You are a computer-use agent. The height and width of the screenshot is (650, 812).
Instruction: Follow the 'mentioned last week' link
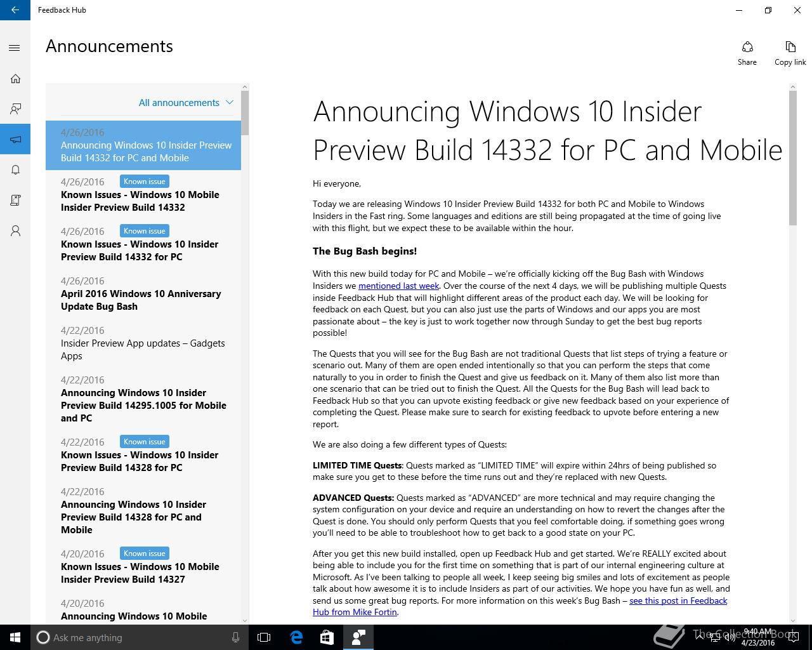398,286
